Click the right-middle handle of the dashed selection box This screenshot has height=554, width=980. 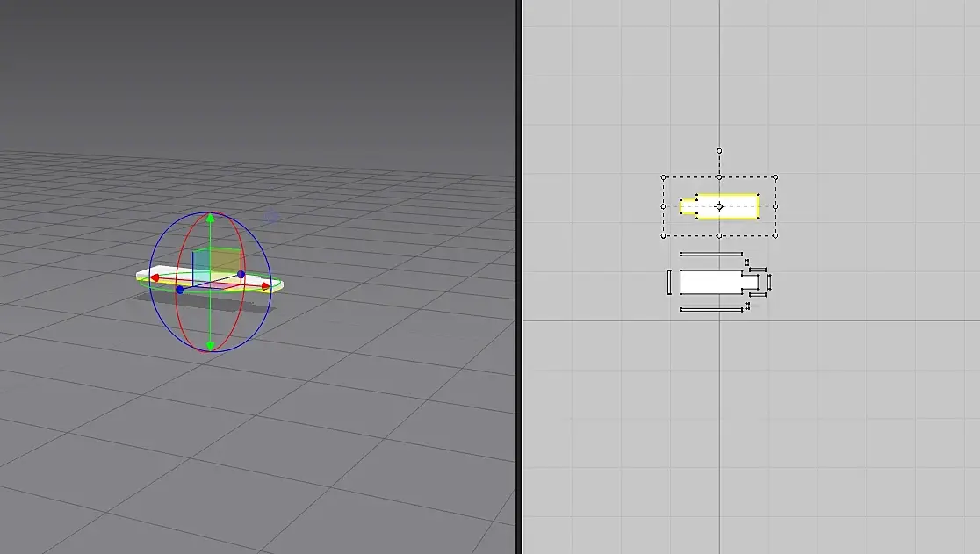click(775, 206)
